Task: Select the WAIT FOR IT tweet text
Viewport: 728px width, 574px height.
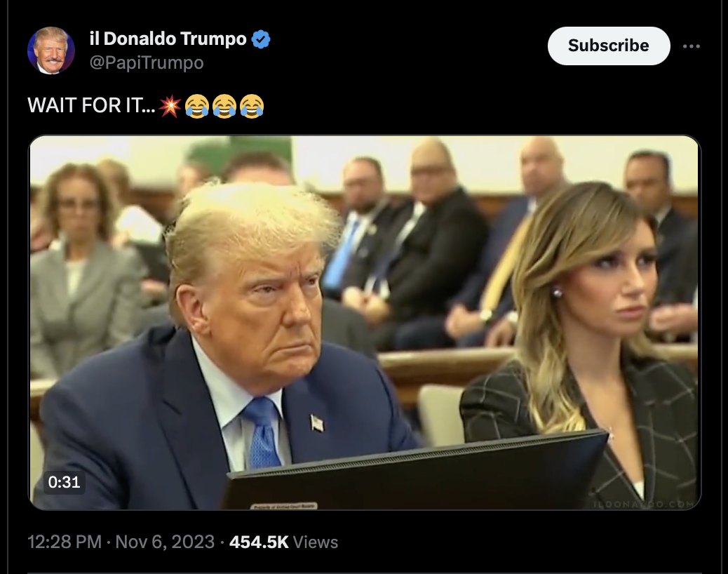Action: click(91, 105)
